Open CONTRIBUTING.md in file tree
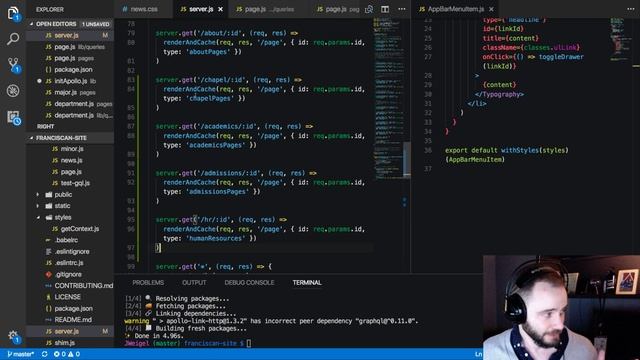The height and width of the screenshot is (360, 640). 70,286
